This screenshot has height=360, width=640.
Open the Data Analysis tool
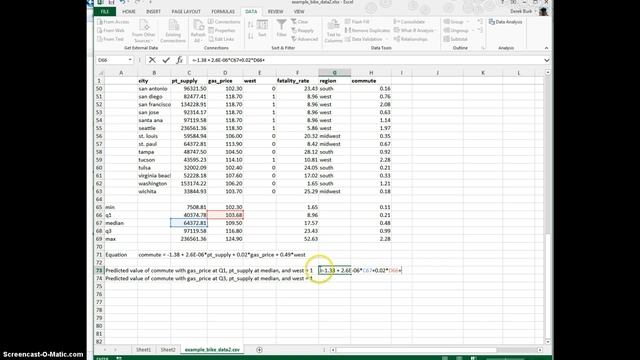[505, 22]
